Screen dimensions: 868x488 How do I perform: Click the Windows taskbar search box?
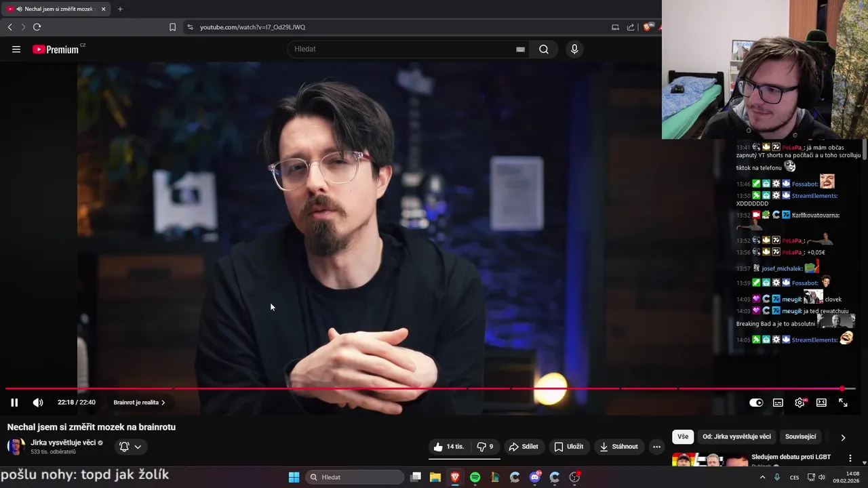coord(355,477)
